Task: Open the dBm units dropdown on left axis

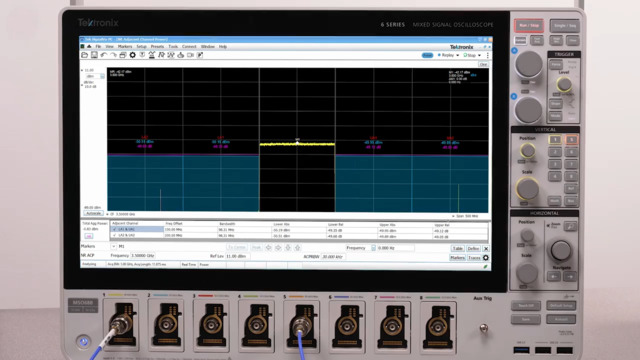Action: (x=102, y=76)
